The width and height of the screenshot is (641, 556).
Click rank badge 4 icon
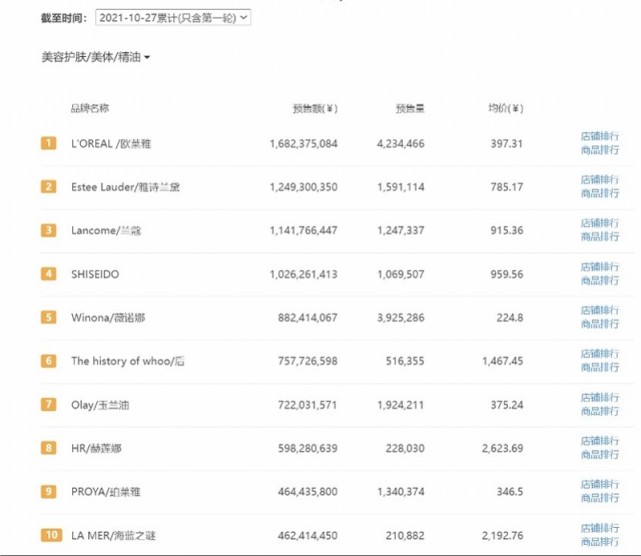(49, 274)
